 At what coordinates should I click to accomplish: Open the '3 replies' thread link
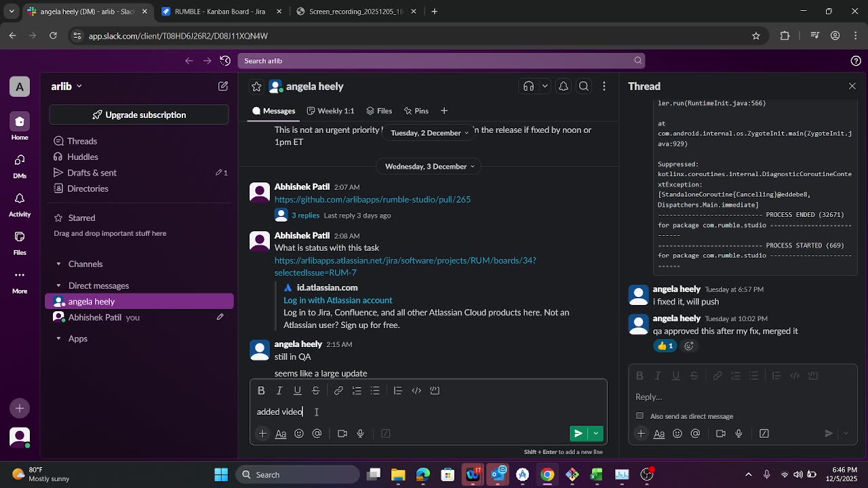point(305,216)
